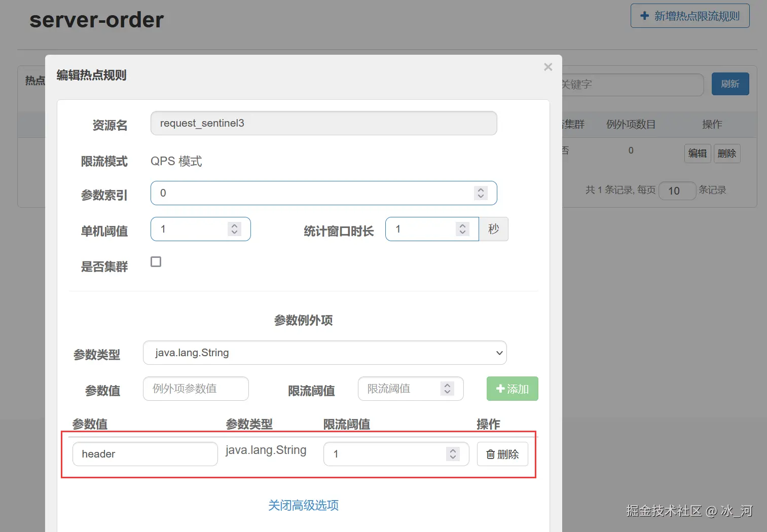Delete the header exception item

point(502,454)
